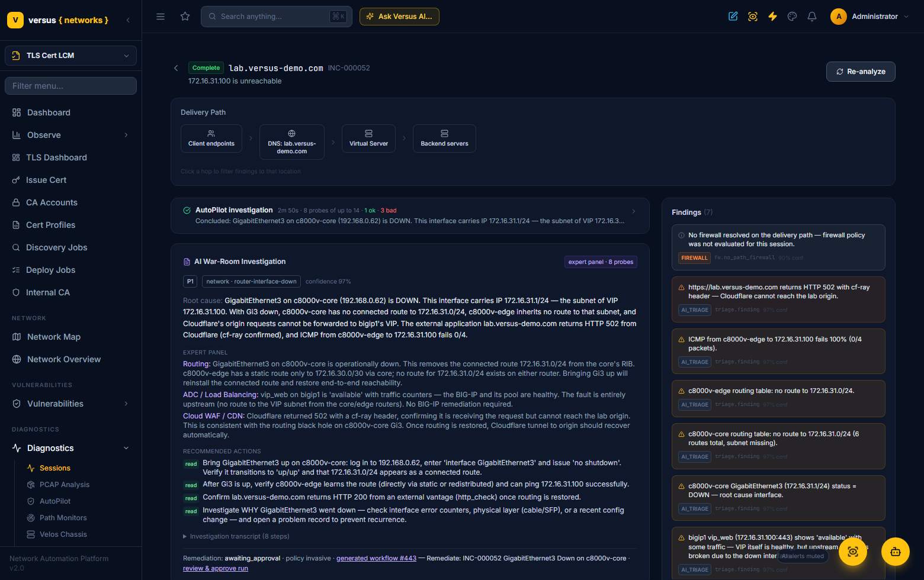Collapse the Diagnostics section
This screenshot has height=580, width=924.
[70, 448]
